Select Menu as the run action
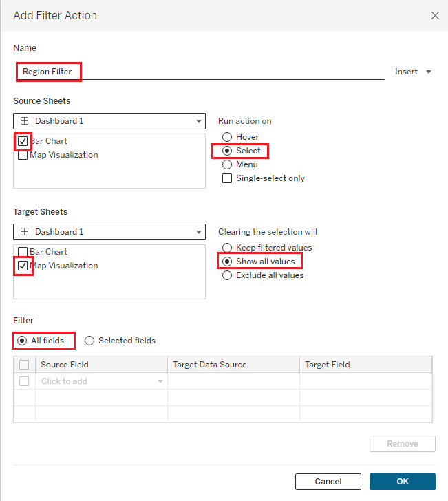 point(227,164)
